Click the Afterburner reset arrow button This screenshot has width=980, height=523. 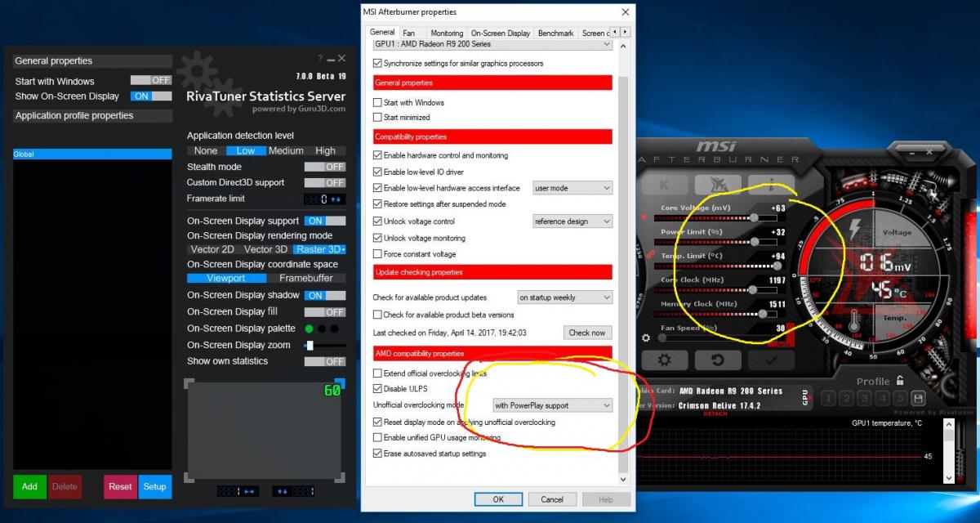click(x=718, y=360)
